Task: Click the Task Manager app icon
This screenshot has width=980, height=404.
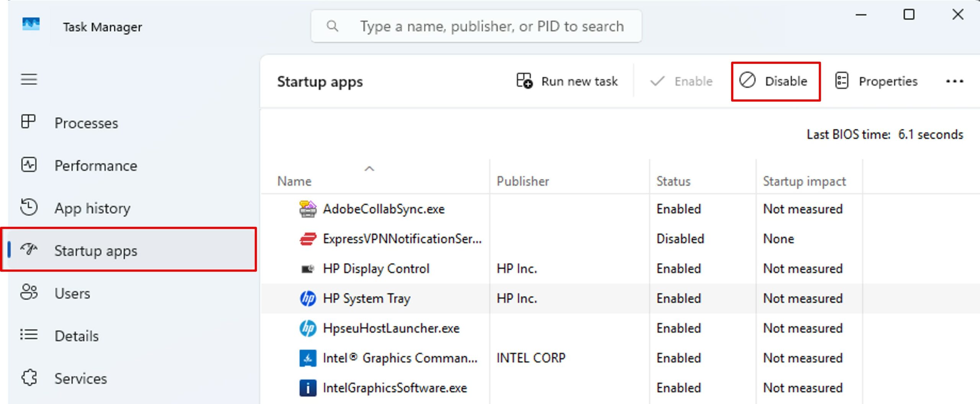Action: (x=31, y=25)
